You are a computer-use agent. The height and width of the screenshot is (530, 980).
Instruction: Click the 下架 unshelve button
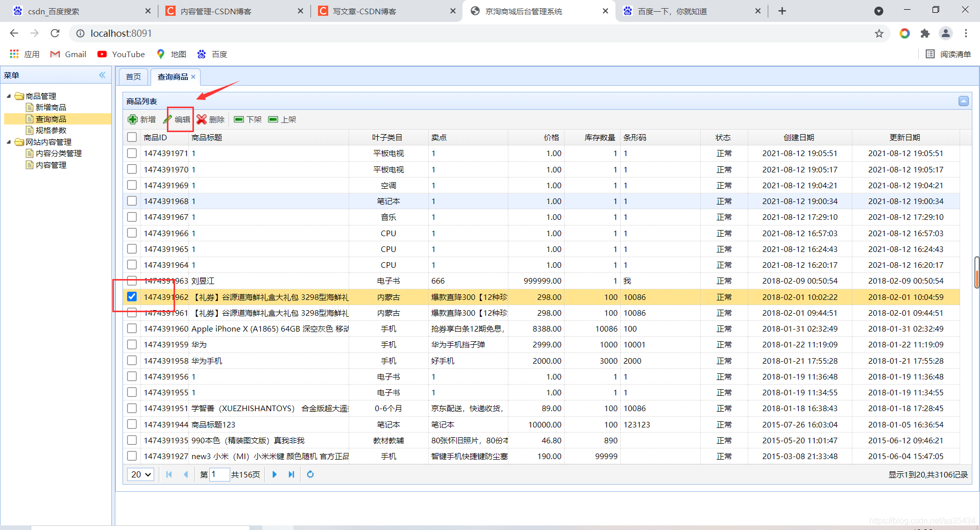248,119
